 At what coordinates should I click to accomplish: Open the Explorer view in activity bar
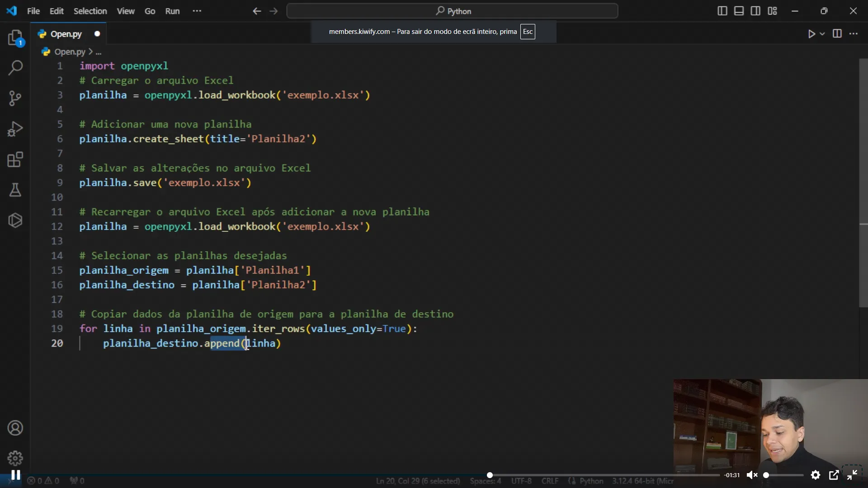15,38
